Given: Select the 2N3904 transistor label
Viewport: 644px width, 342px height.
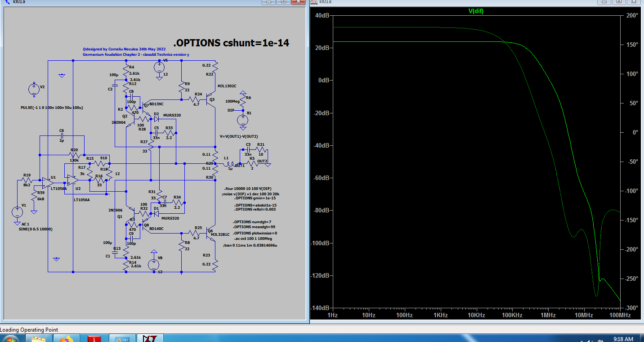Looking at the screenshot, I should [x=120, y=122].
